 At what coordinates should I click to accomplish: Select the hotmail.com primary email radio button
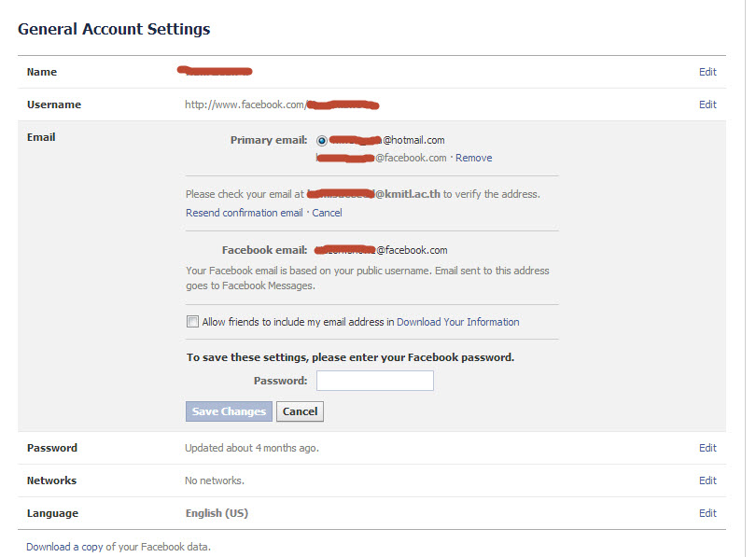coord(322,140)
